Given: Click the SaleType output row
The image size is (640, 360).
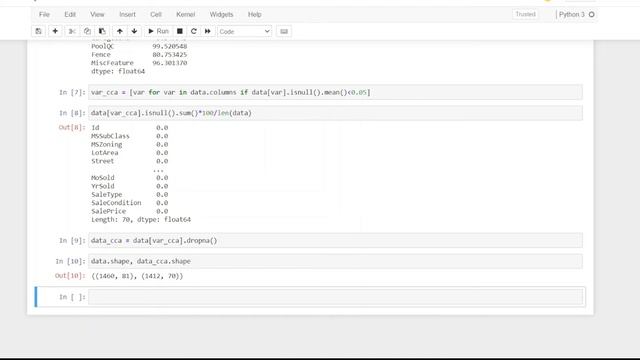Looking at the screenshot, I should click(x=129, y=194).
